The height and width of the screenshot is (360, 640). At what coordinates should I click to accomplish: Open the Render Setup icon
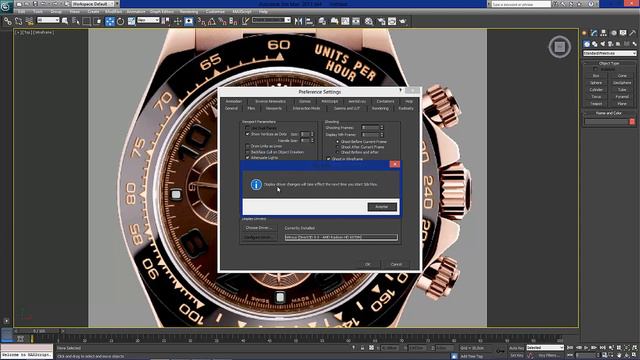(381, 21)
